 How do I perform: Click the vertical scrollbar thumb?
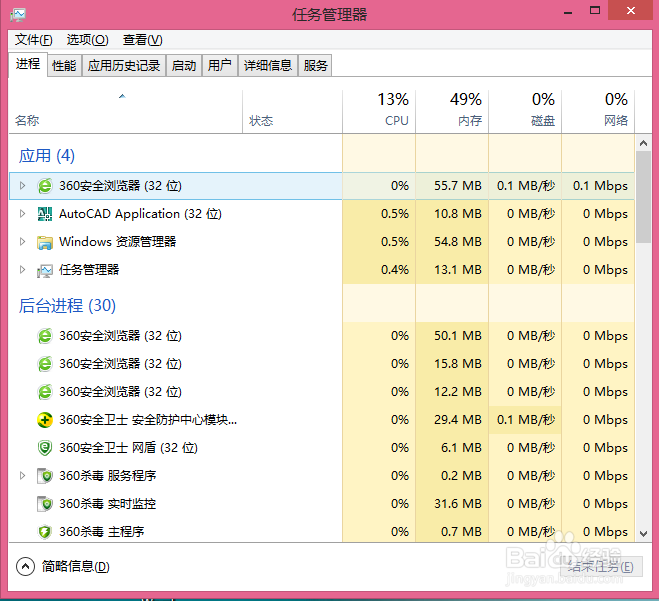[643, 197]
